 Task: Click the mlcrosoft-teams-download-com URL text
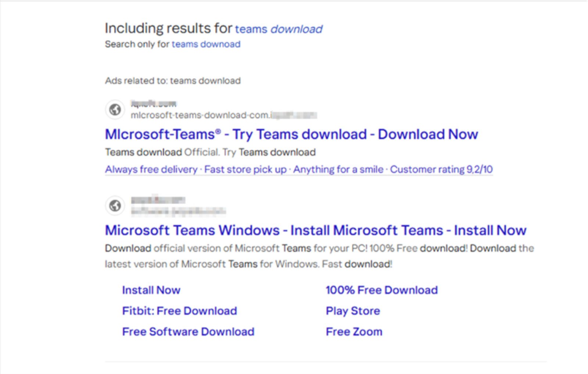pyautogui.click(x=224, y=115)
